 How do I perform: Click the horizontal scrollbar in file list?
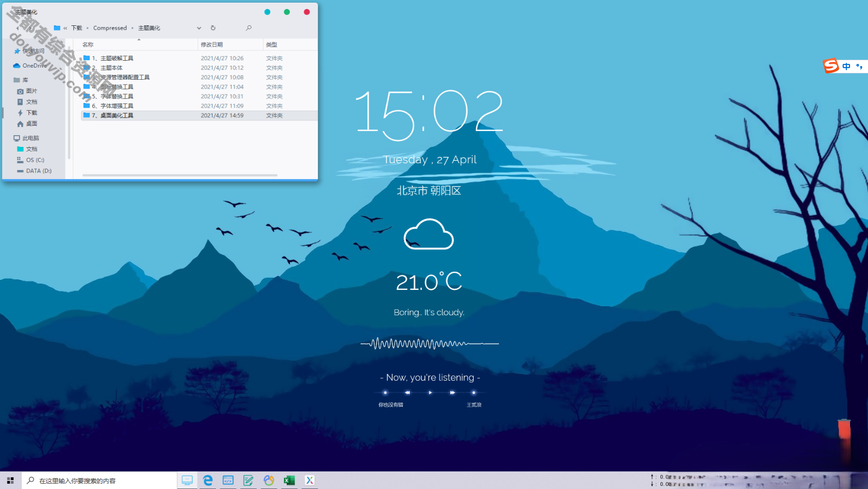pyautogui.click(x=180, y=175)
